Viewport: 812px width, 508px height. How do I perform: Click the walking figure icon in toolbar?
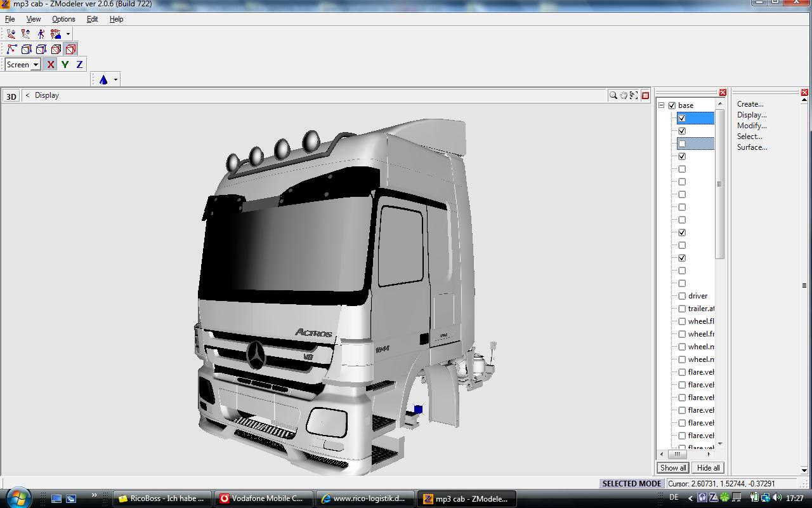(41, 34)
